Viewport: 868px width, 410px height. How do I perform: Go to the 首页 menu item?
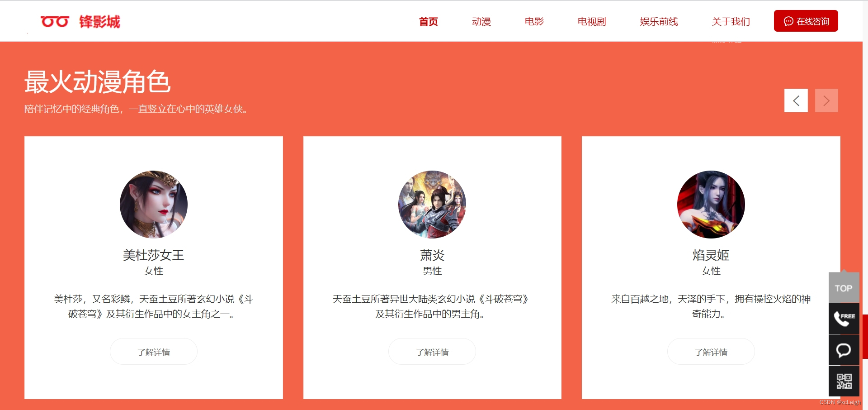point(428,21)
